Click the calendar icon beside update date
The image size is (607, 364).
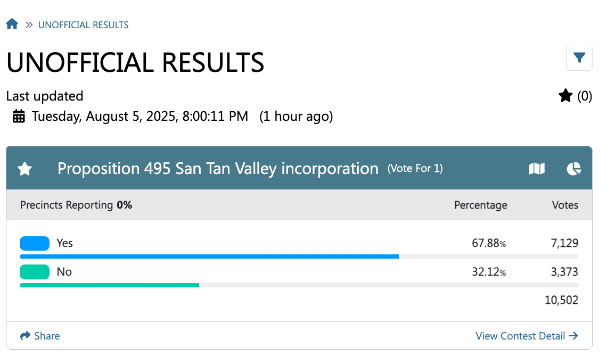point(19,116)
